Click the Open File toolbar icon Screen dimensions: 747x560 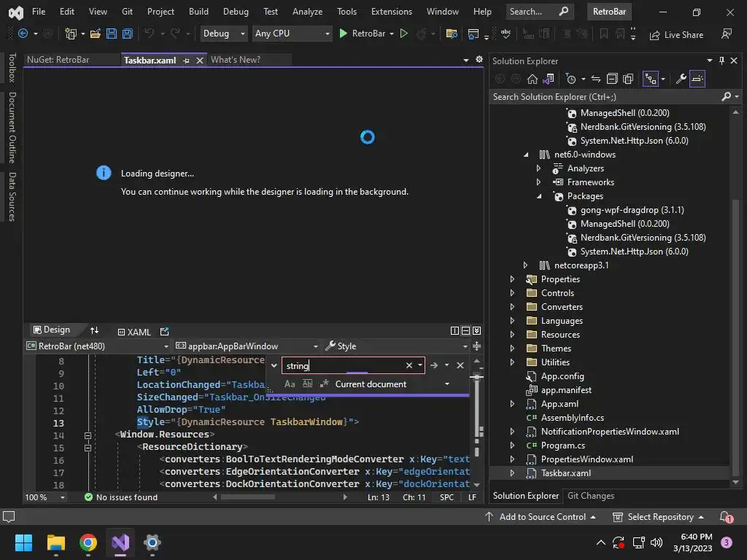96,34
